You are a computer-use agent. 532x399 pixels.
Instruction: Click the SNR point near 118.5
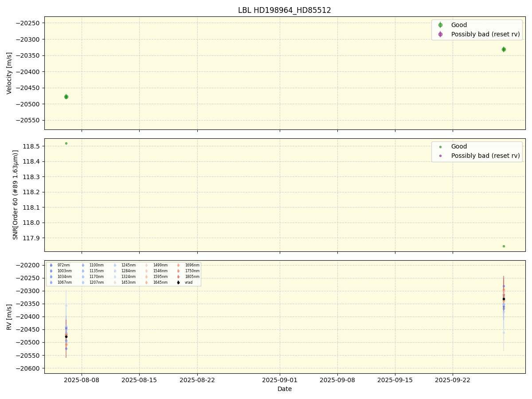(66, 143)
